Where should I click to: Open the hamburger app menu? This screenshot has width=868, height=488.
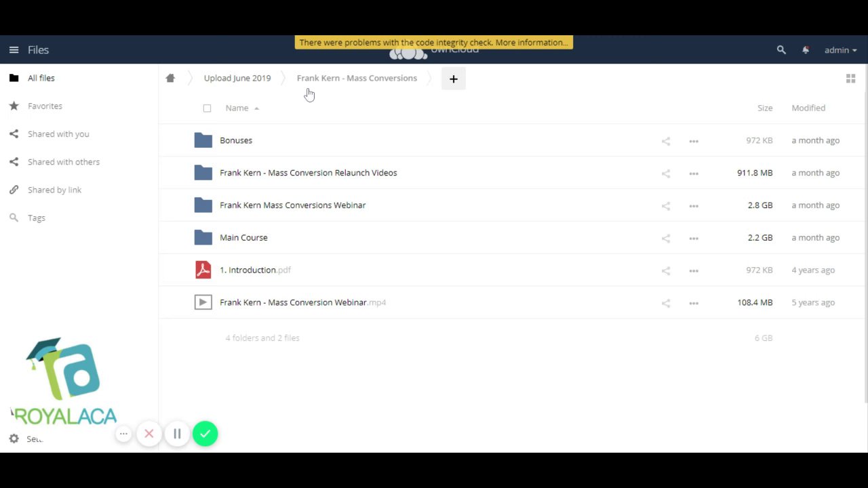pyautogui.click(x=14, y=49)
